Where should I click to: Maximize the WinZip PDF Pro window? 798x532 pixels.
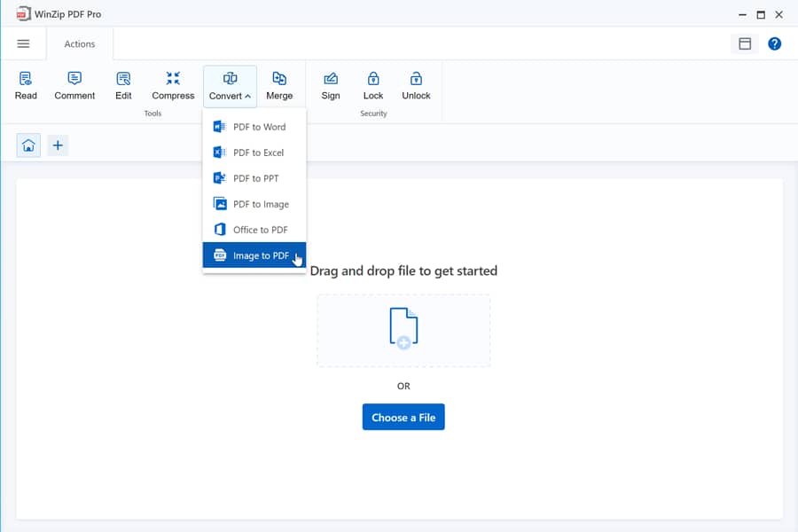[x=761, y=15]
